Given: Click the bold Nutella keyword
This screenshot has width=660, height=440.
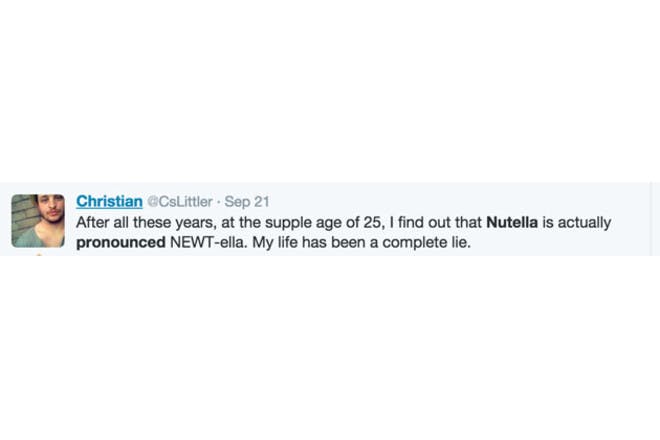Looking at the screenshot, I should tap(512, 222).
